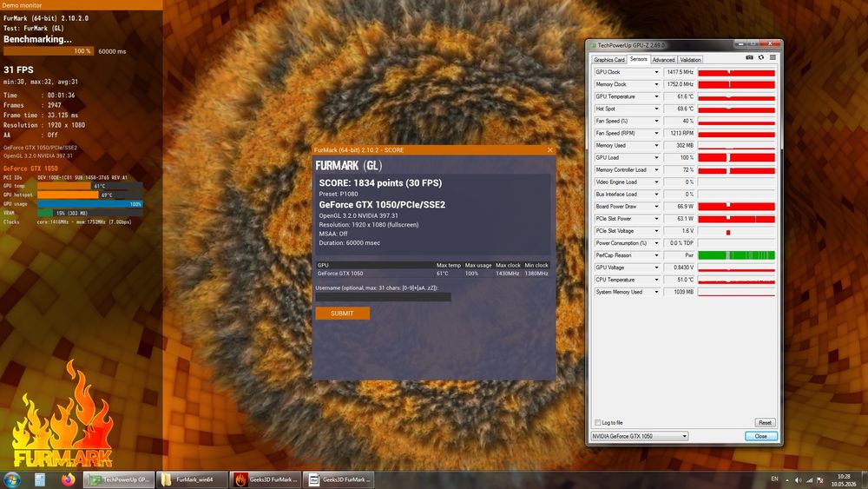Switch to the Advanced tab

(663, 60)
